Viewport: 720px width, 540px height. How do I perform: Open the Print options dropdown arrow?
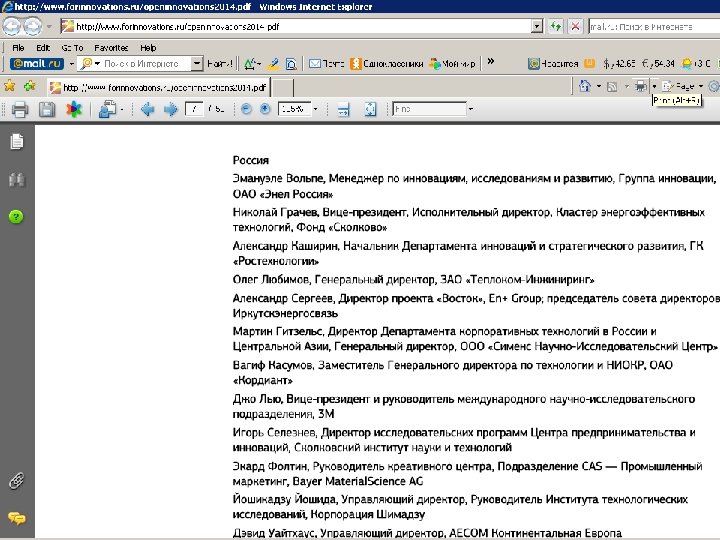654,86
